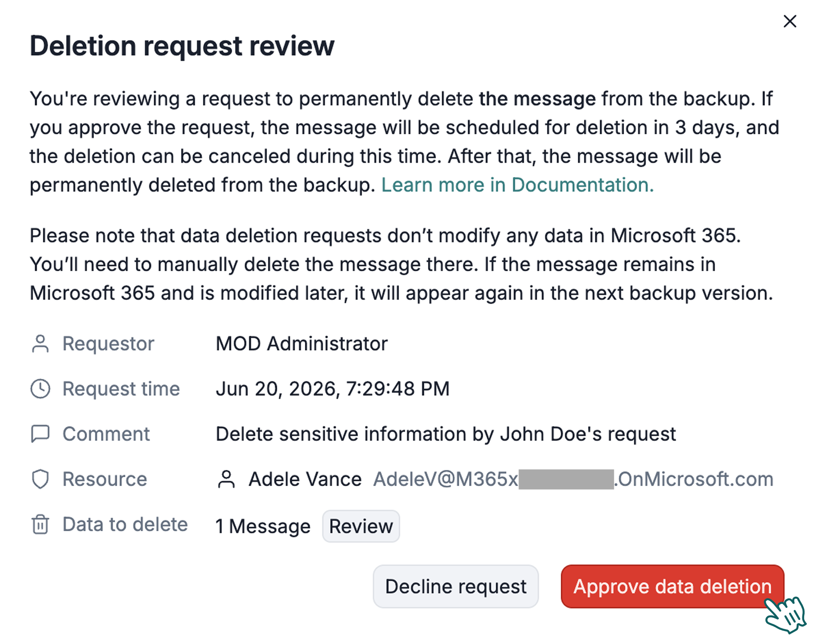The height and width of the screenshot is (644, 814).
Task: Click the Requestor person icon
Action: (40, 344)
